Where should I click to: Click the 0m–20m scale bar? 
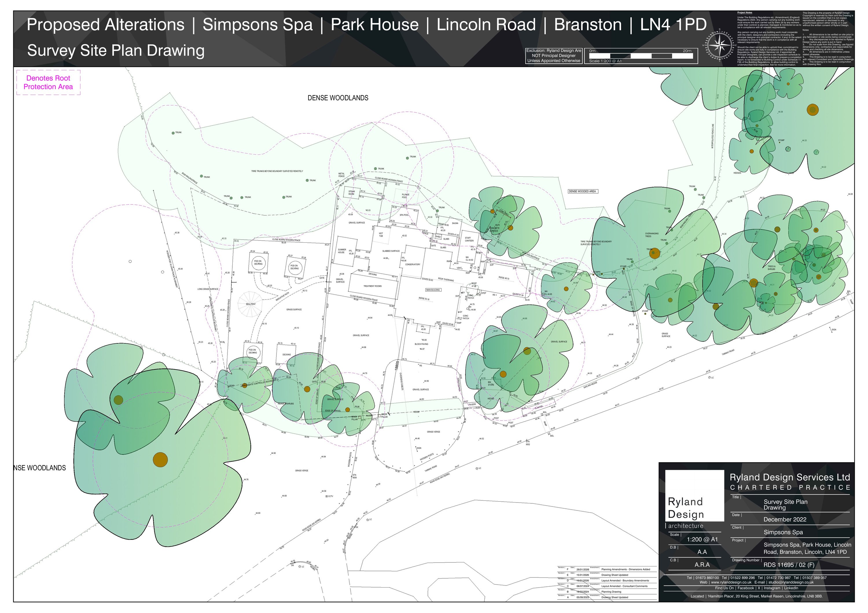point(641,56)
